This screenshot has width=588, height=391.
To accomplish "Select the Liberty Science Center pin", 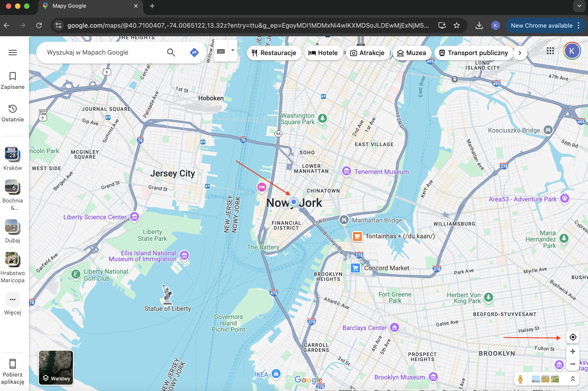I will [135, 217].
